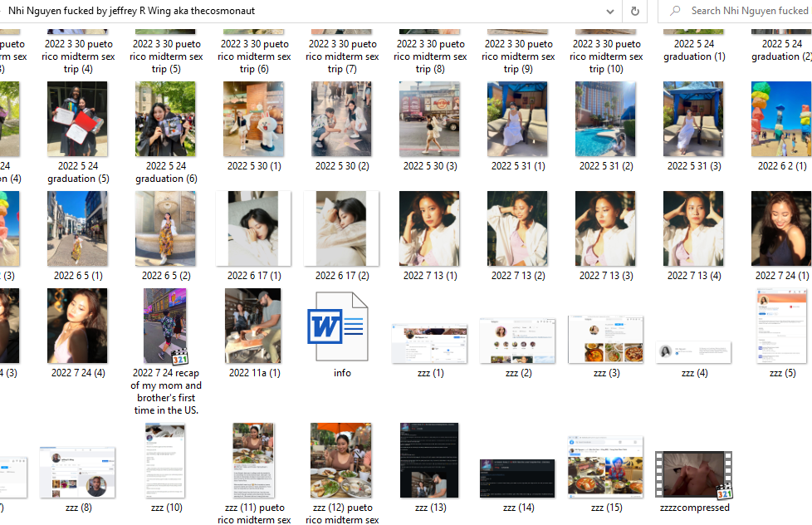Open the info Word document

click(x=341, y=327)
